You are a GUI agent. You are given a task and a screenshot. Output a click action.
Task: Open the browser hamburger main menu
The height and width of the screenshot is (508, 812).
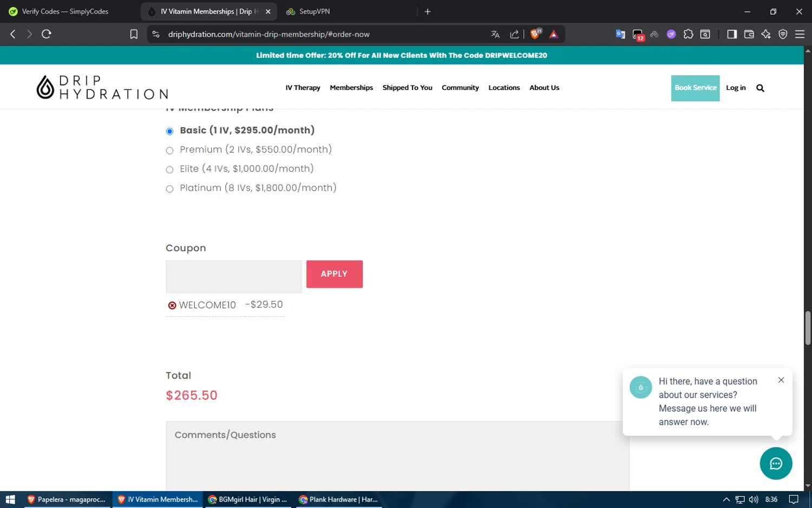click(x=800, y=34)
